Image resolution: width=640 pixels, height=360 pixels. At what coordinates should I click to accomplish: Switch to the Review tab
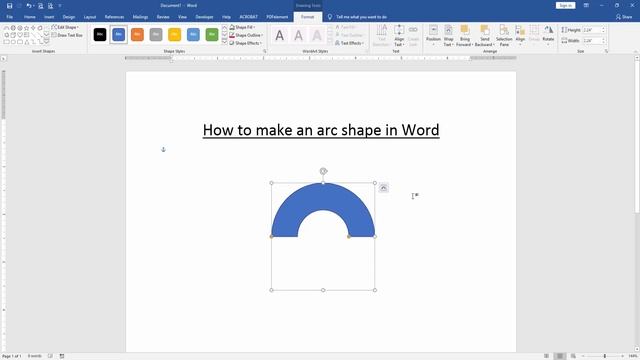[x=163, y=17]
